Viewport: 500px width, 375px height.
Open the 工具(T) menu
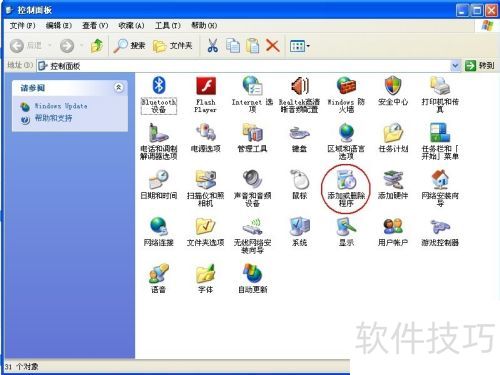[168, 25]
